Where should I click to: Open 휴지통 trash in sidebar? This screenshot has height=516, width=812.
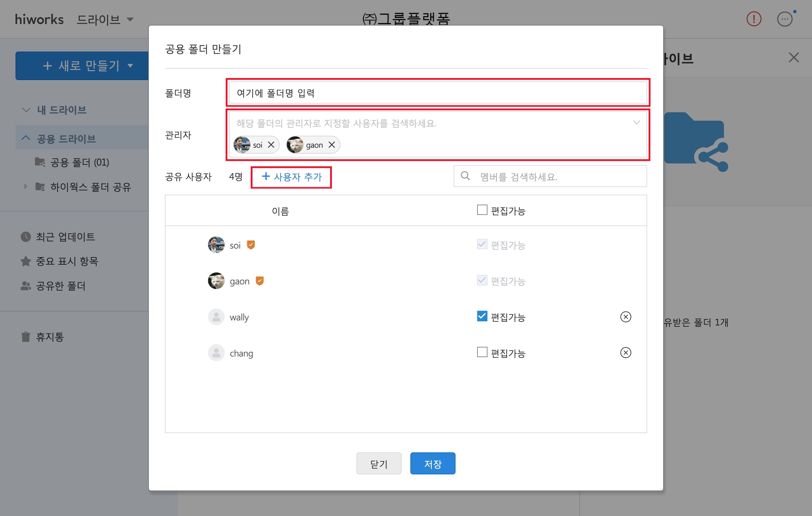click(x=50, y=337)
